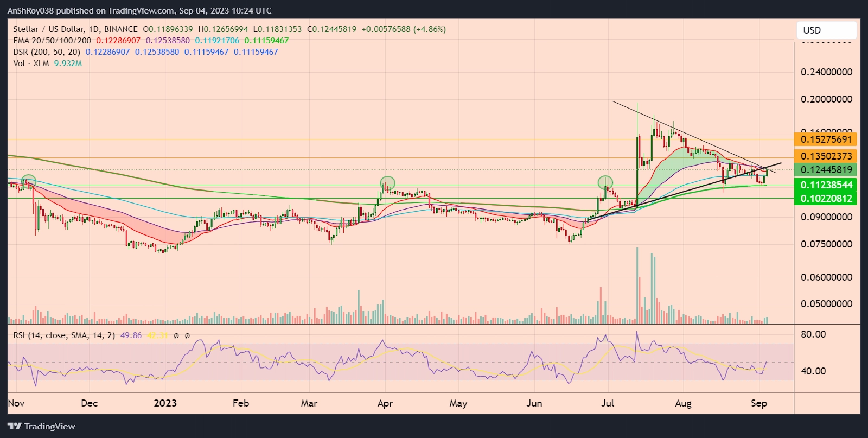Click the DSR (200, 50, 20) indicator label
The image size is (868, 438).
(x=47, y=52)
